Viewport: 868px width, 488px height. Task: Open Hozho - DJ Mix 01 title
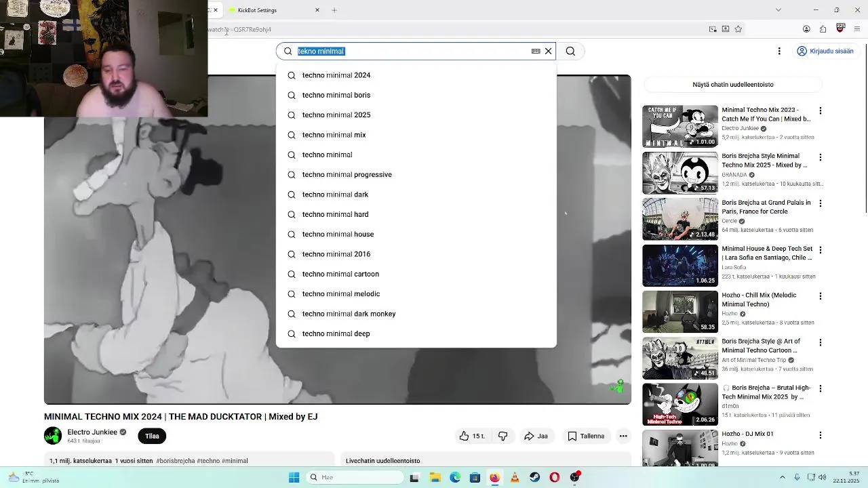pos(747,434)
